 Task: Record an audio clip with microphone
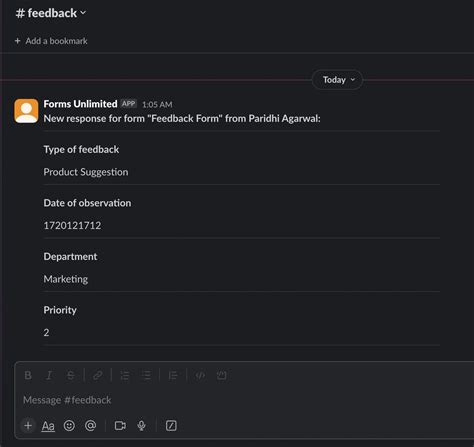tap(142, 426)
